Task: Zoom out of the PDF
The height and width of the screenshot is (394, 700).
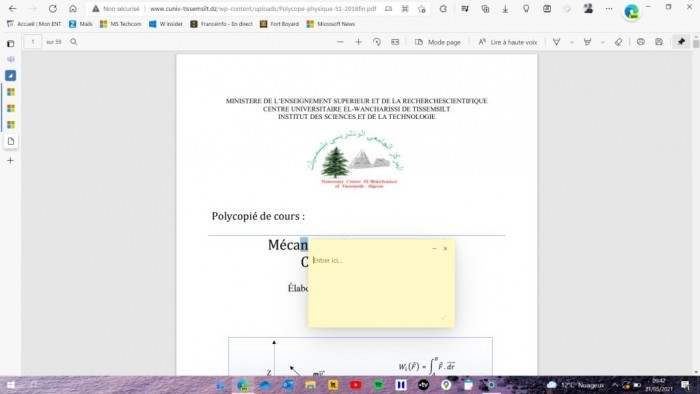Action: tap(340, 42)
